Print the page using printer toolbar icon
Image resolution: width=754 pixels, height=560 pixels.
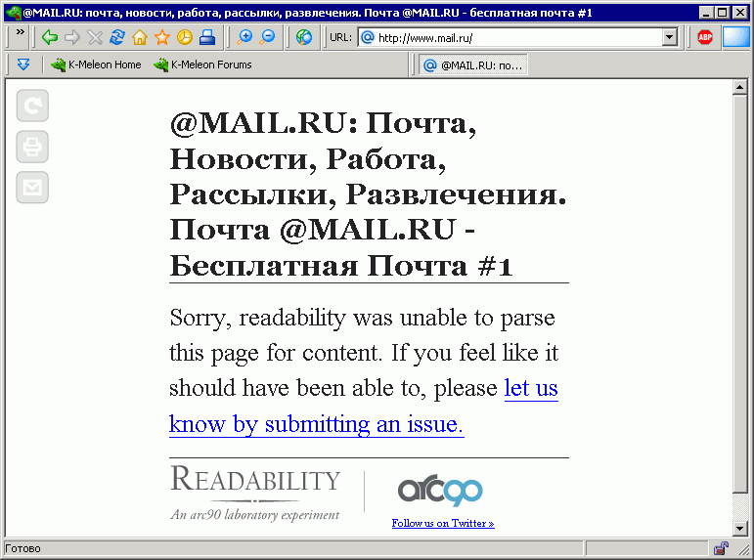pos(207,37)
